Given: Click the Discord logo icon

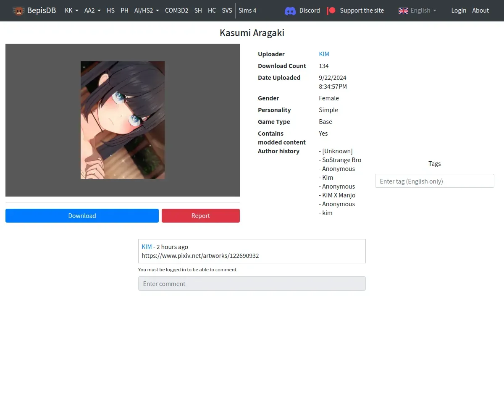Looking at the screenshot, I should (x=290, y=10).
